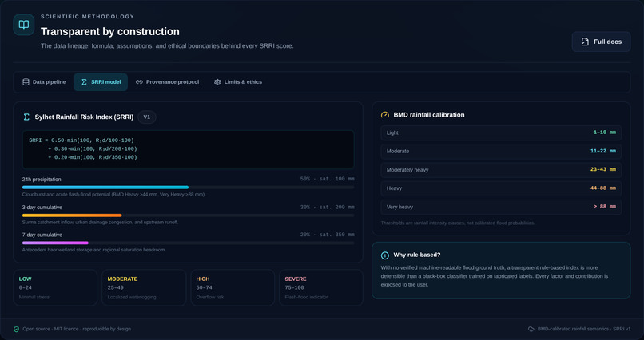Screen dimensions: 644x340
Task: Open the Provenance protocol tab
Action: click(167, 82)
